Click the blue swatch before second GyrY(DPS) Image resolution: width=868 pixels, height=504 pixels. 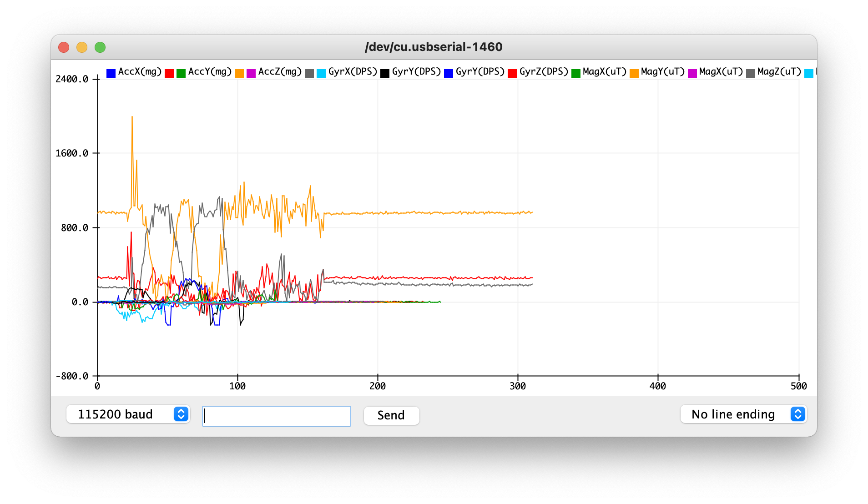(x=449, y=73)
